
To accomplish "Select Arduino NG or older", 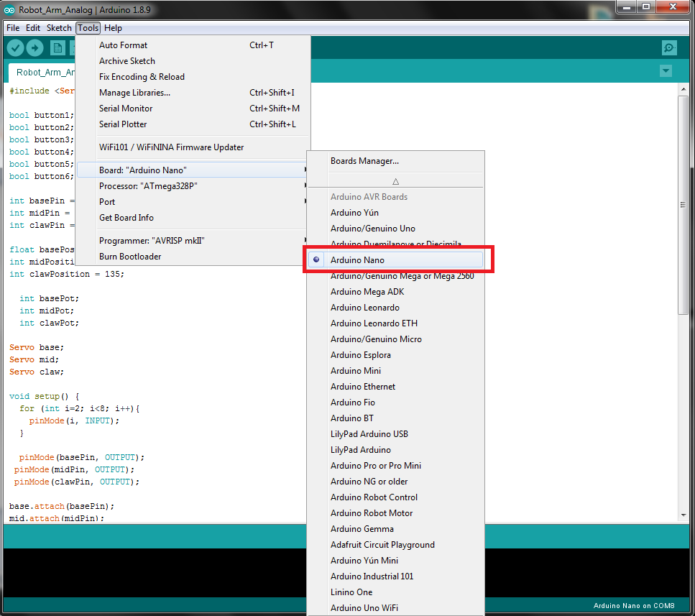I will click(395, 482).
